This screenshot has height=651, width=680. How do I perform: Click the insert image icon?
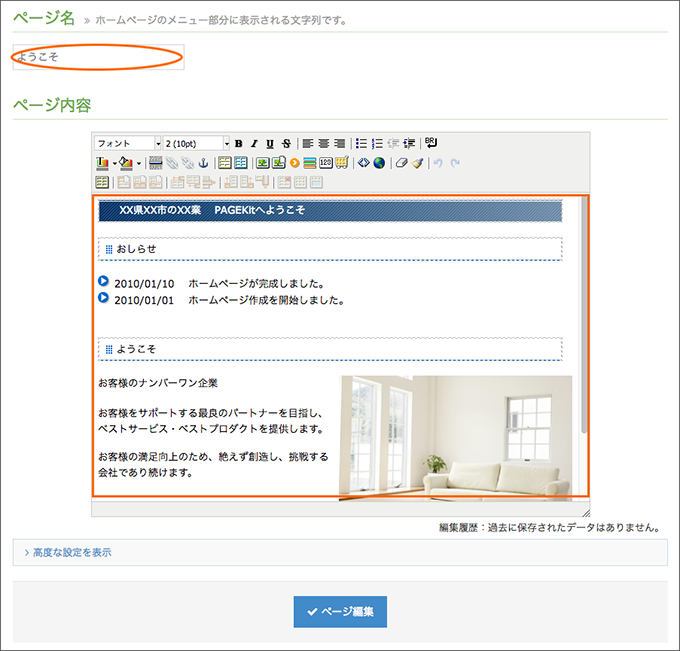(x=262, y=163)
